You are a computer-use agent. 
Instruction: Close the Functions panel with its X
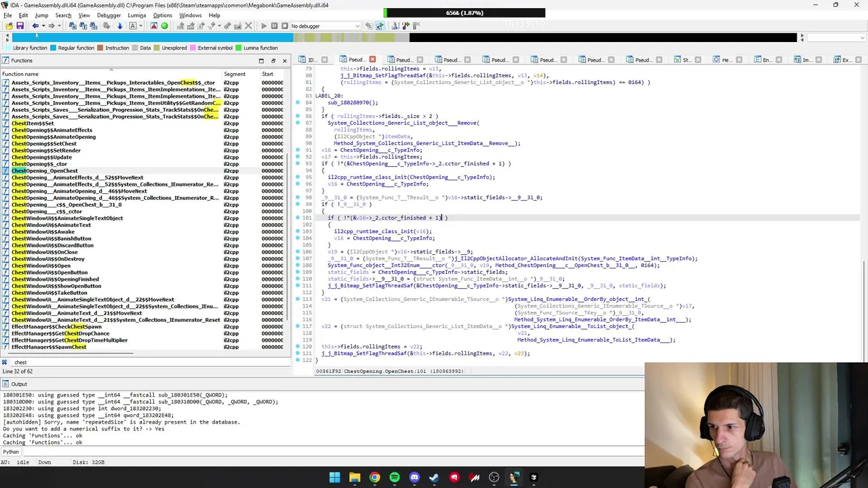pyautogui.click(x=284, y=60)
